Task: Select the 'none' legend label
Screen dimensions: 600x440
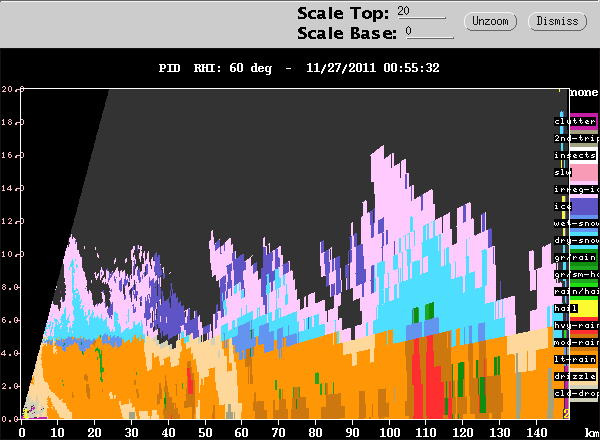Action: [x=584, y=92]
